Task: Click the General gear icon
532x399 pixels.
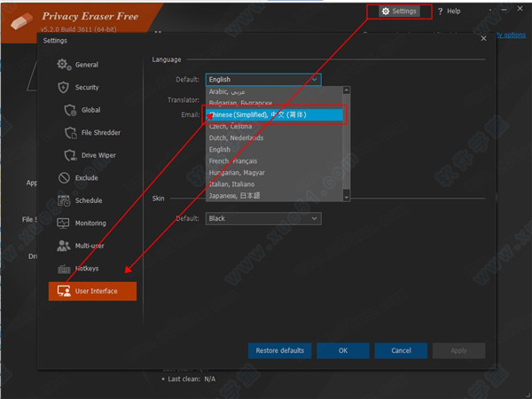Action: (x=63, y=65)
